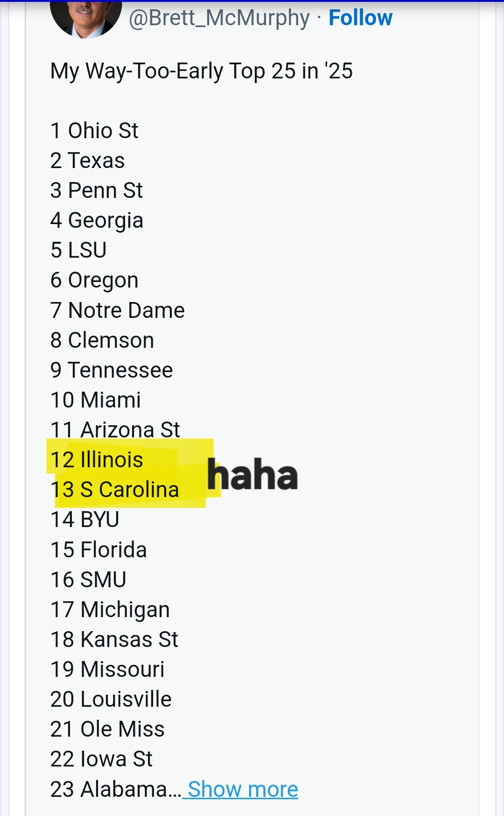The width and height of the screenshot is (504, 816).
Task: Click the blue Follow link
Action: 360,18
